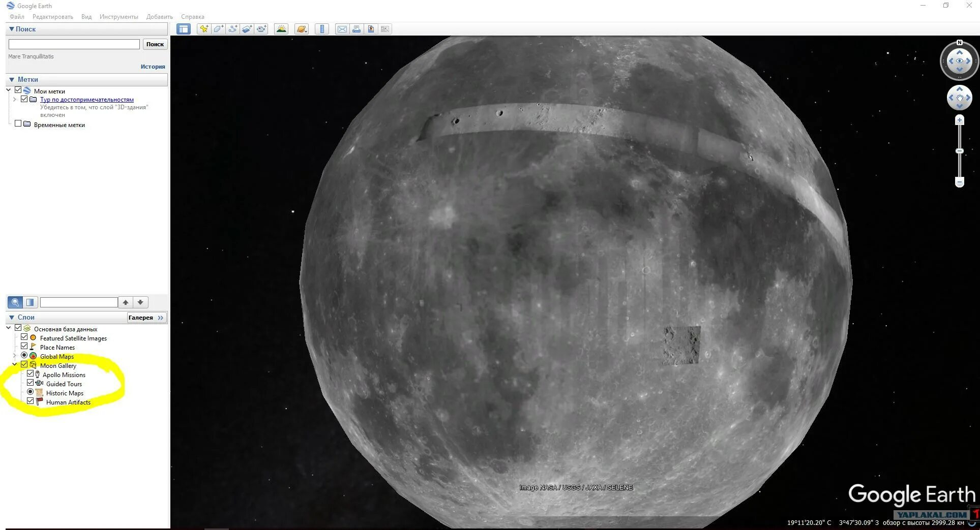The height and width of the screenshot is (530, 980).
Task: Uncheck the Мои метки checkbox
Action: [x=18, y=90]
